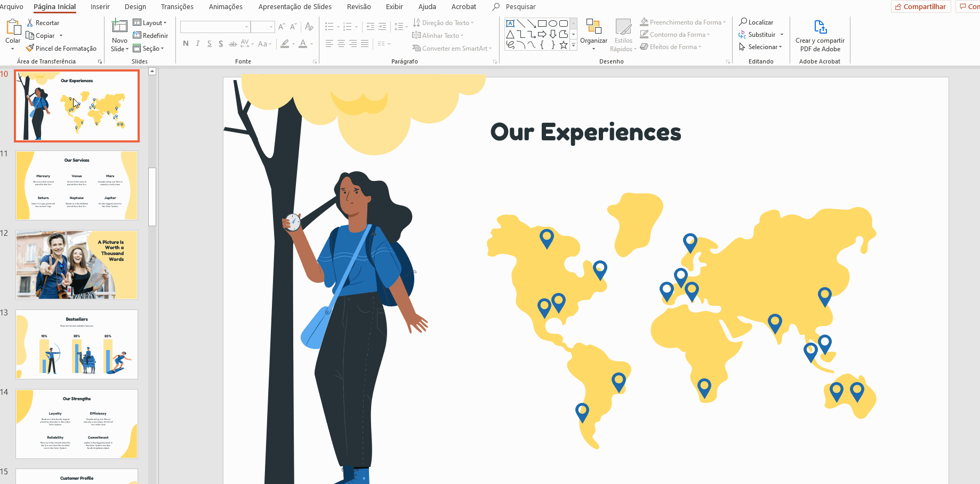Image resolution: width=980 pixels, height=484 pixels.
Task: Open the Exibir tab
Action: pos(394,6)
